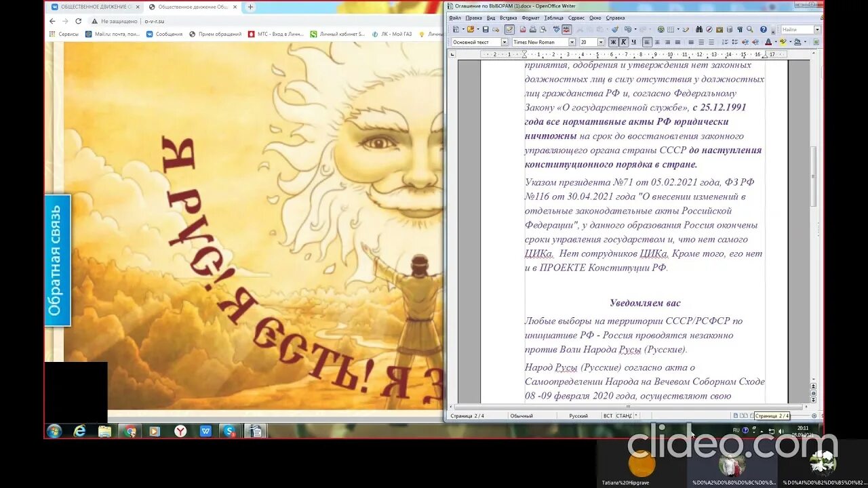Image resolution: width=868 pixels, height=488 pixels.
Task: Open the Справка menu
Action: tap(616, 18)
